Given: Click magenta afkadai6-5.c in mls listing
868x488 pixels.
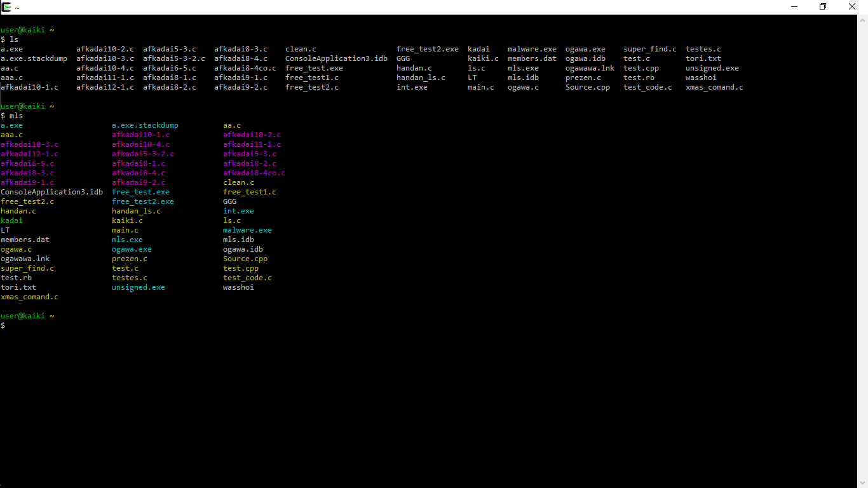Looking at the screenshot, I should pos(27,163).
